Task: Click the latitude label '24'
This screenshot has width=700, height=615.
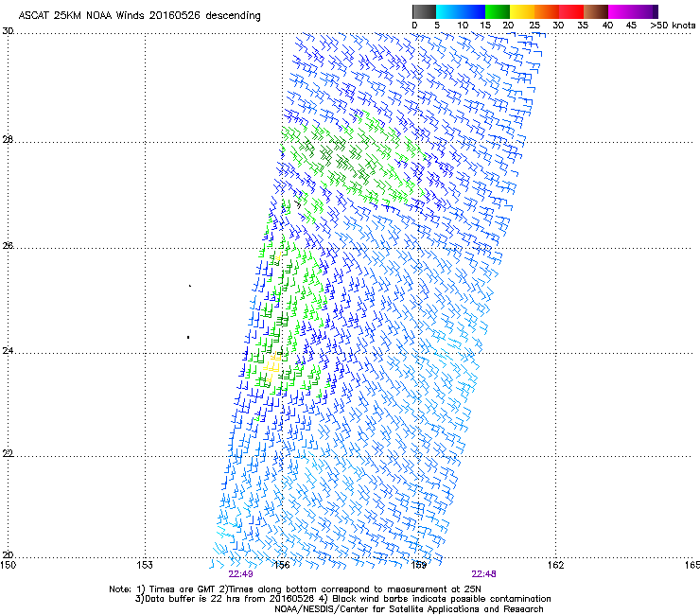Action: click(8, 351)
